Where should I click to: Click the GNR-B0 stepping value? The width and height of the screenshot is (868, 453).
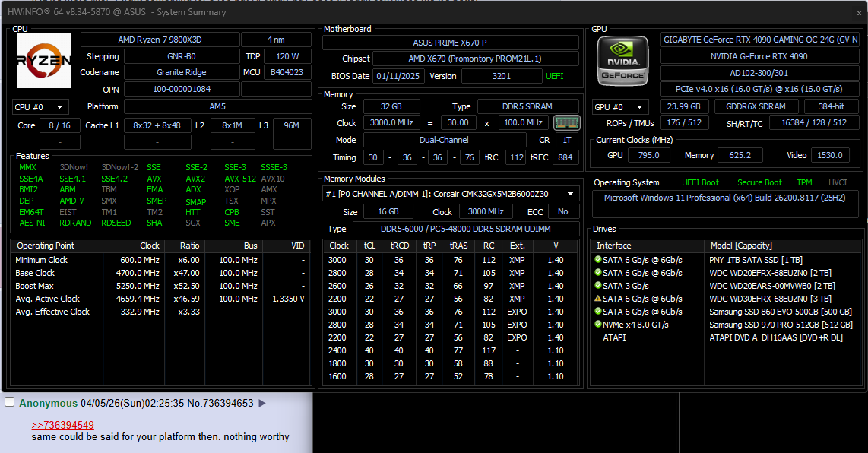click(182, 56)
